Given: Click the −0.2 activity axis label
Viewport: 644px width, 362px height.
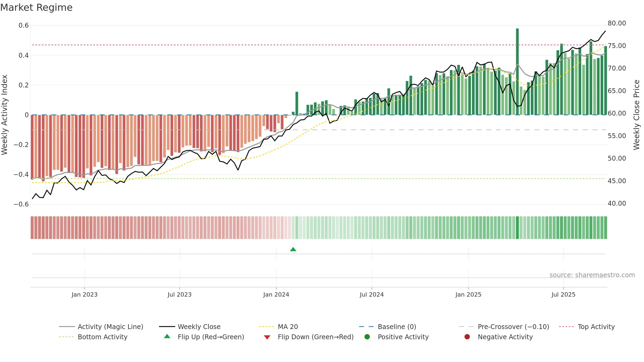Looking at the screenshot, I should (21, 145).
